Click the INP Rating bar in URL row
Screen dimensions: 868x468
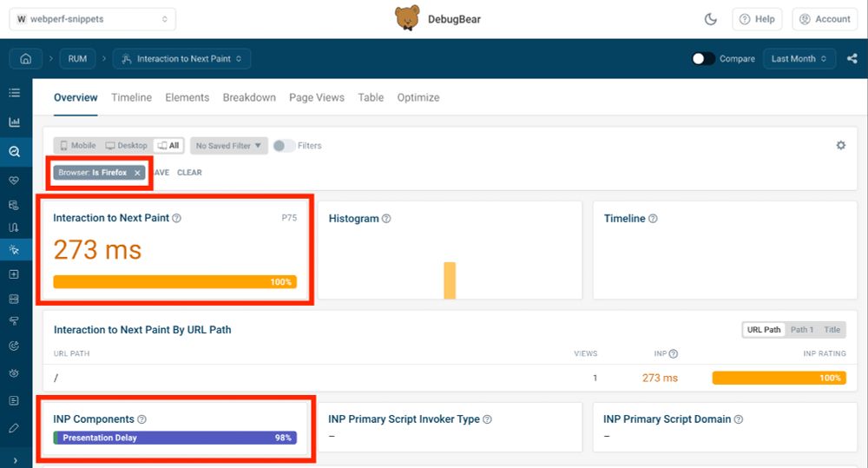779,378
